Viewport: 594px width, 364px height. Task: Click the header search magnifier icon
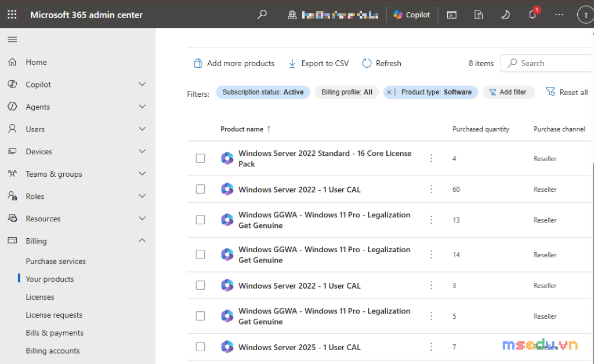tap(262, 14)
